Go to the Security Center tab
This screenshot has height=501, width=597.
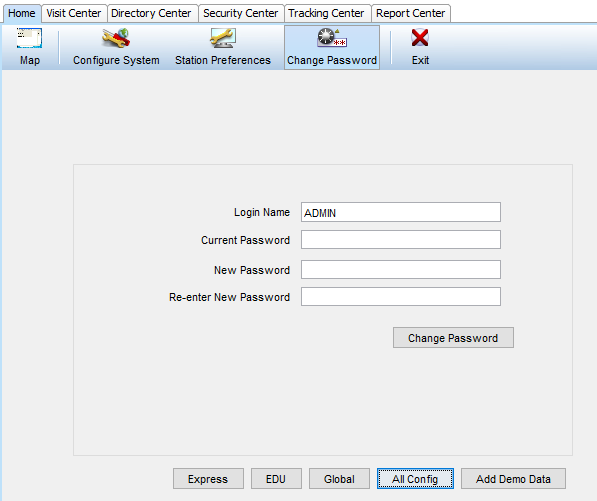(x=241, y=13)
